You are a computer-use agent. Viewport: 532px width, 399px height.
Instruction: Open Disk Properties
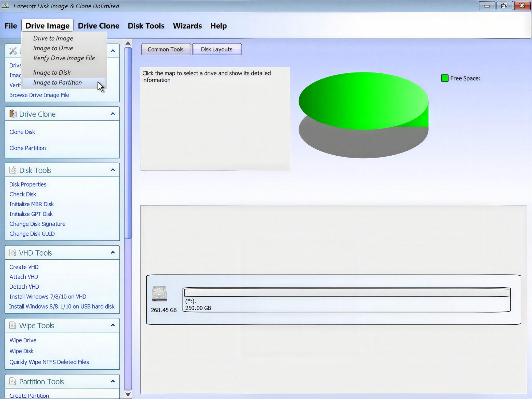click(x=28, y=184)
